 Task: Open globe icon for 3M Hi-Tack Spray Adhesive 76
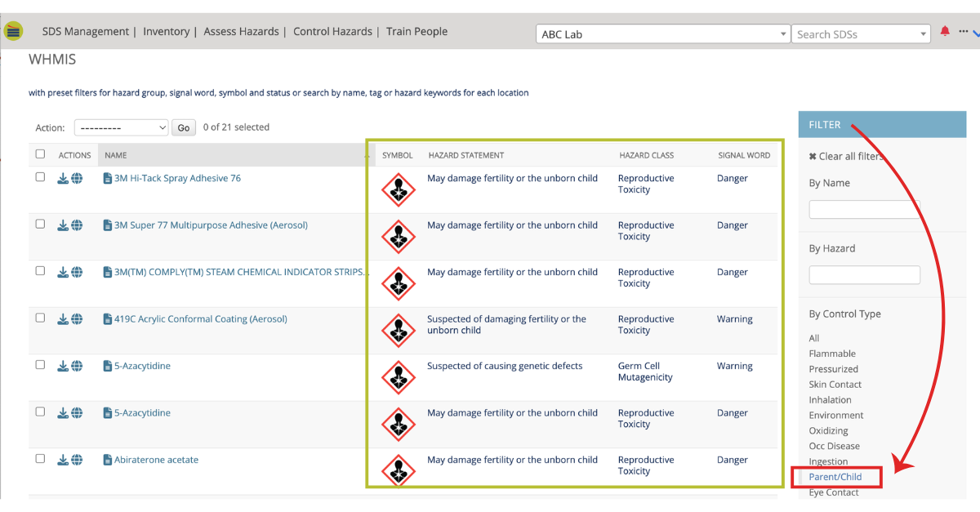pyautogui.click(x=77, y=178)
